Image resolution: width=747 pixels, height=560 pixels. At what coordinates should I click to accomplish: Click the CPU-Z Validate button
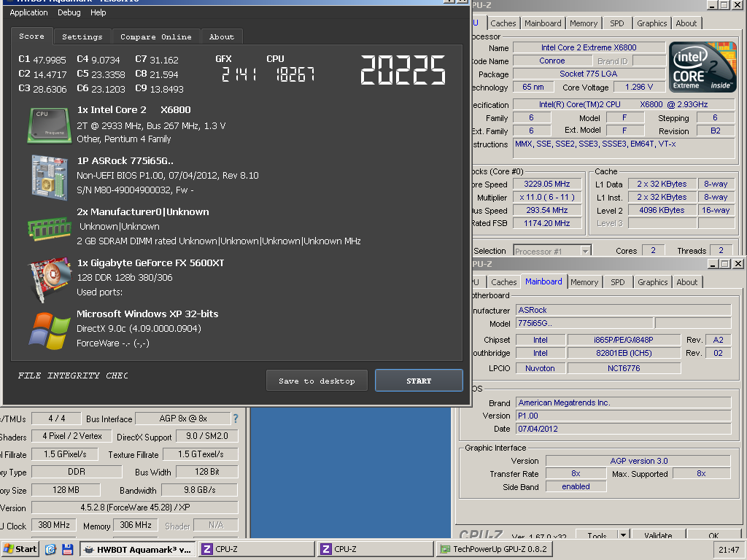(x=658, y=535)
